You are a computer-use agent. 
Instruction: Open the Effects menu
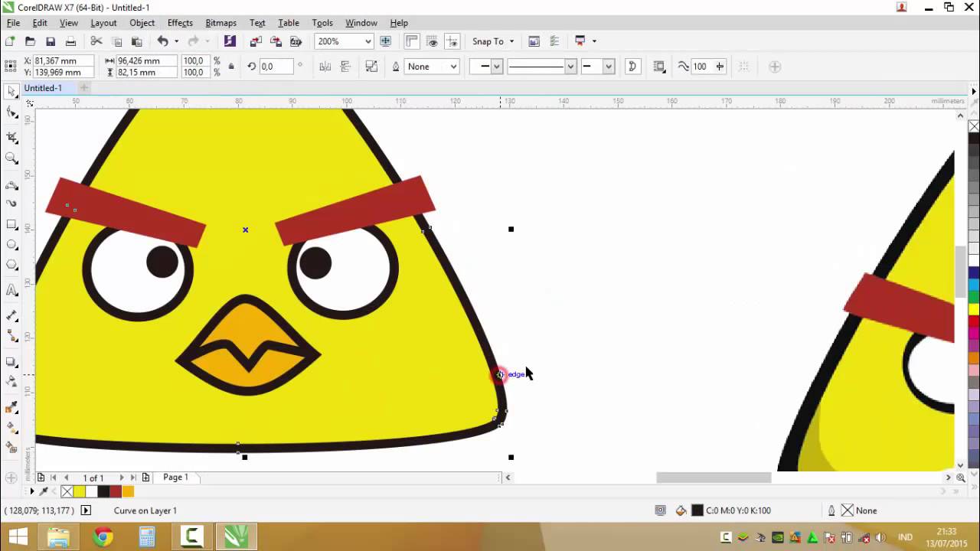coord(180,23)
